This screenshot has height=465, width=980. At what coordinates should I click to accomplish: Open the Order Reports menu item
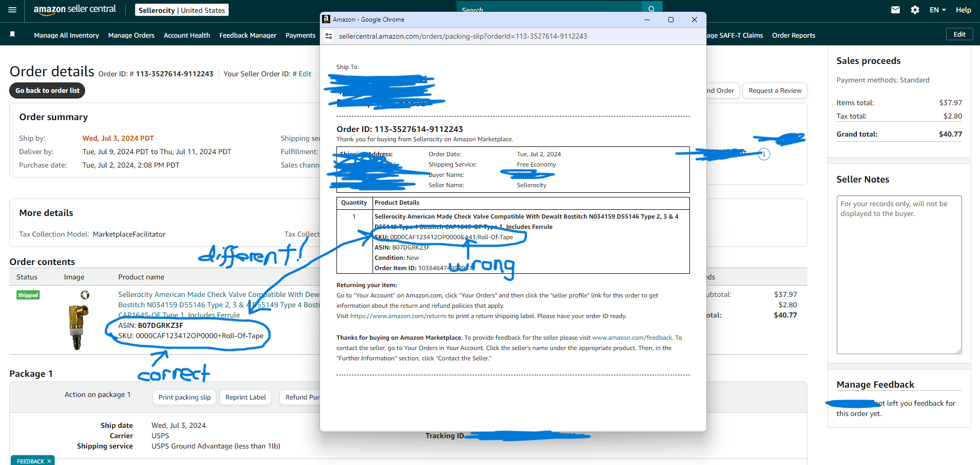793,35
